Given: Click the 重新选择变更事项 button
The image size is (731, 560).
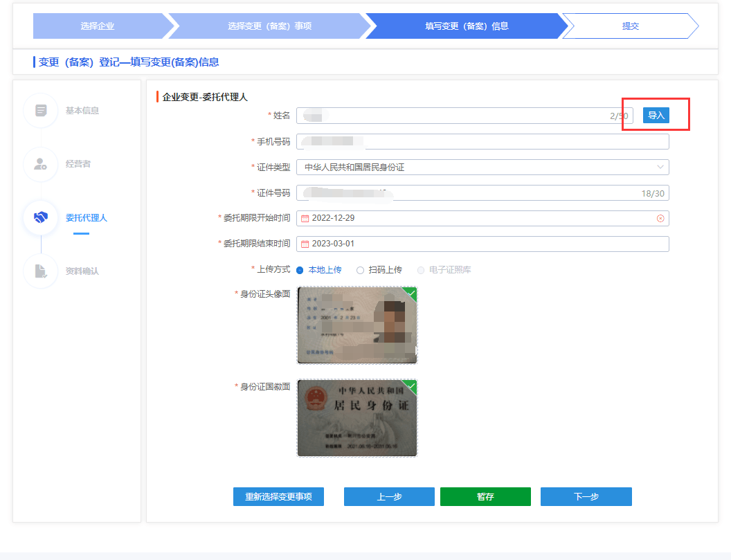Looking at the screenshot, I should [x=278, y=497].
